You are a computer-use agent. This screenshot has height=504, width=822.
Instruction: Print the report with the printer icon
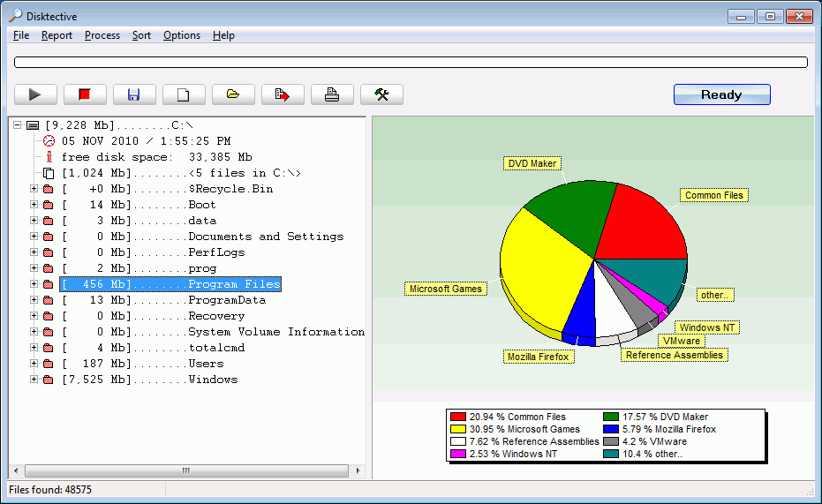click(x=332, y=94)
